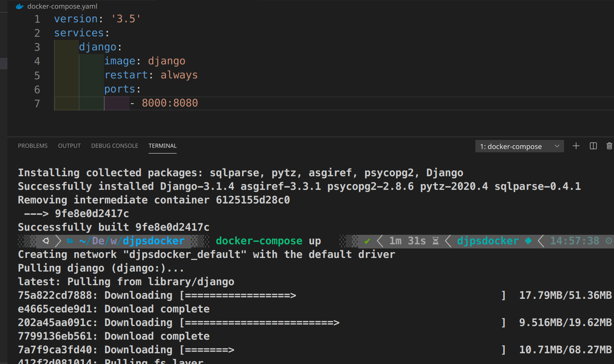This screenshot has height=364, width=614.
Task: Click the 'Installing collected packages' line
Action: (241, 173)
